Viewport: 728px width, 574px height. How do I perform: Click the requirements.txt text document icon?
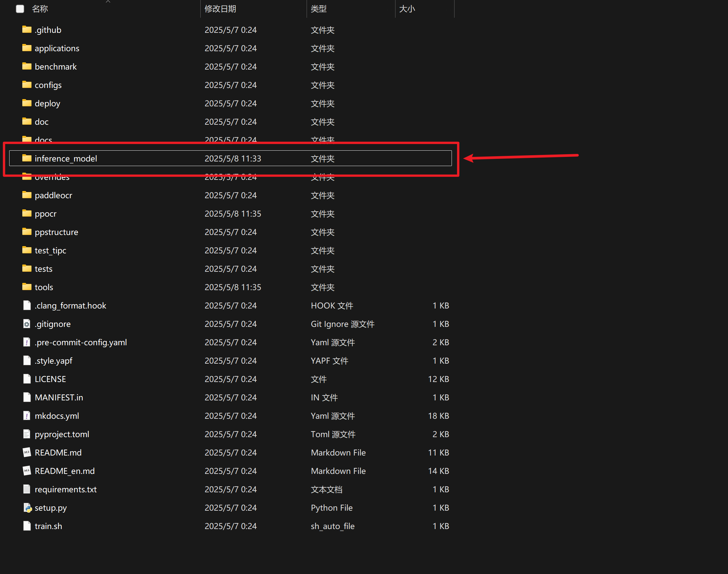pos(27,489)
